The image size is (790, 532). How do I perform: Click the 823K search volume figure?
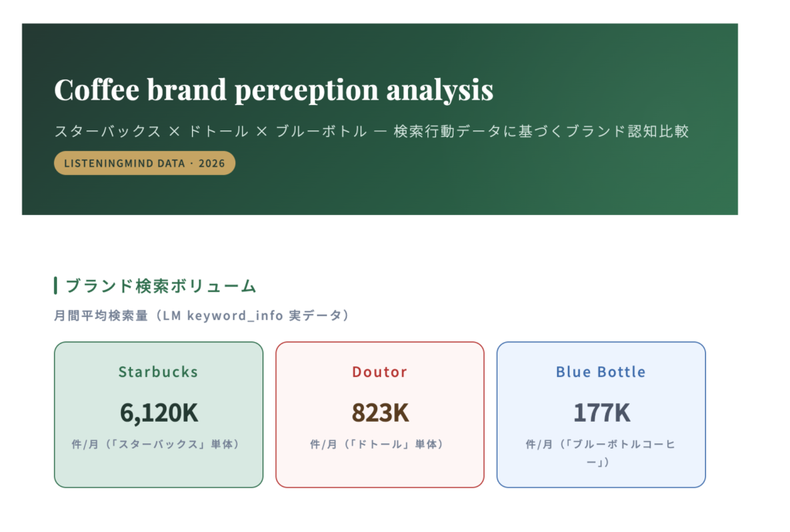(380, 413)
